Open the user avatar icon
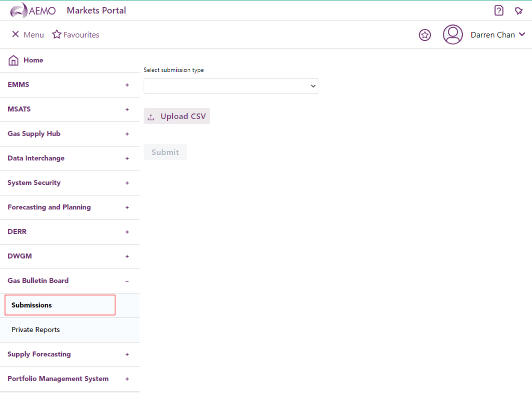 453,35
